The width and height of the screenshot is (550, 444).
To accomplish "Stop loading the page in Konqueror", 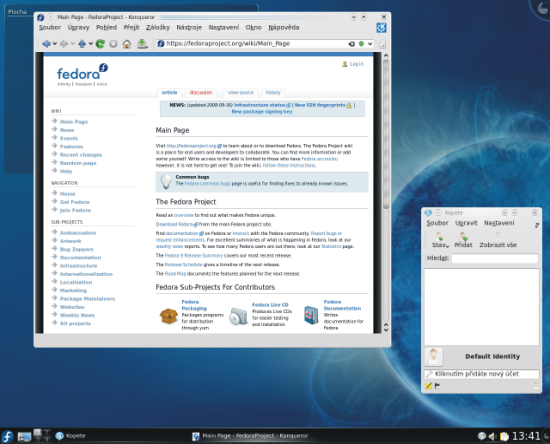I will pyautogui.click(x=113, y=44).
